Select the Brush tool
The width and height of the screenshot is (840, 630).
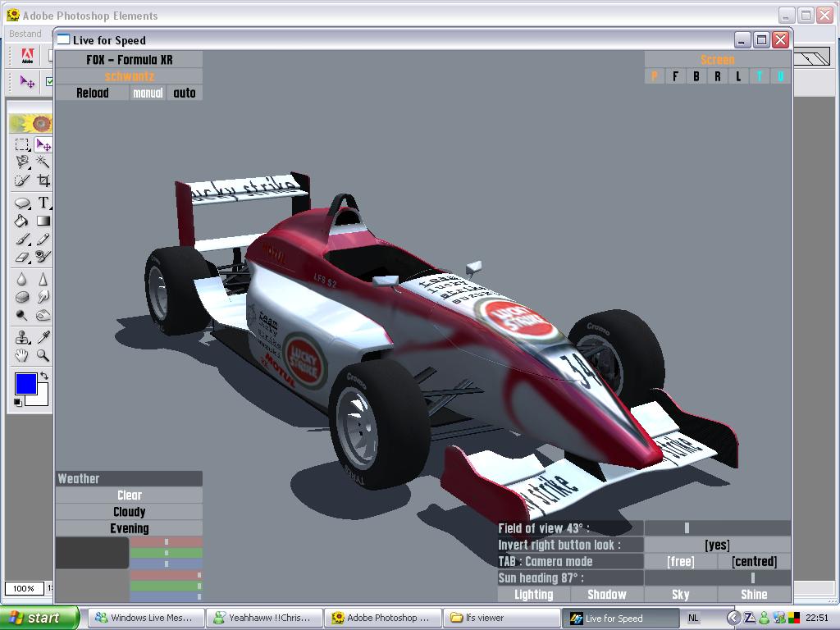coord(22,239)
